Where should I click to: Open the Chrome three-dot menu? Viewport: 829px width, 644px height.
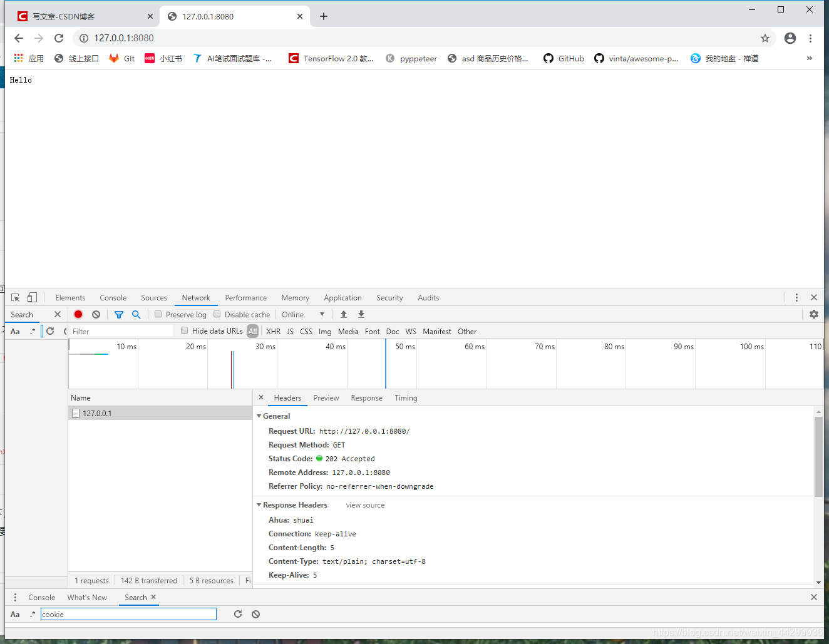pos(810,38)
